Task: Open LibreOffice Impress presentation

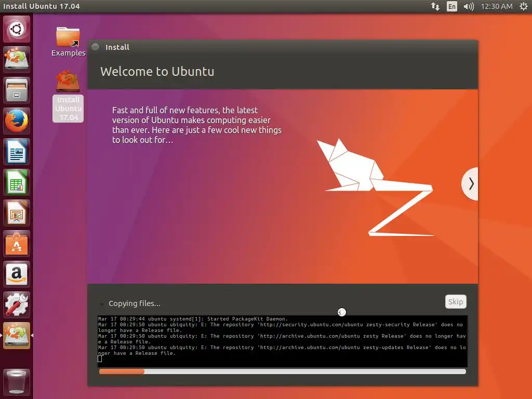Action: point(16,213)
